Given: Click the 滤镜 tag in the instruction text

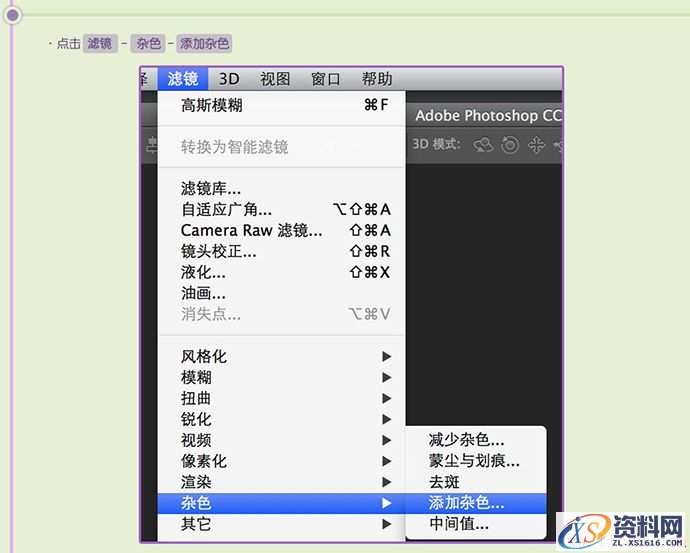Looking at the screenshot, I should pos(100,44).
